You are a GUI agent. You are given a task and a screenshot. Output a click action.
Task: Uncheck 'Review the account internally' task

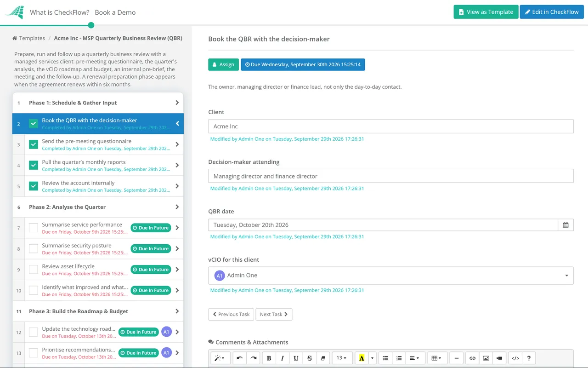click(x=34, y=186)
